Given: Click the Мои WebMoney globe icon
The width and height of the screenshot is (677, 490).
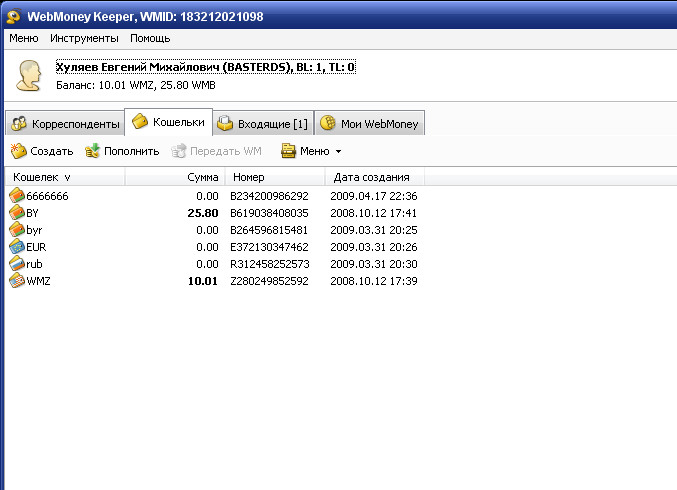Looking at the screenshot, I should tap(328, 123).
